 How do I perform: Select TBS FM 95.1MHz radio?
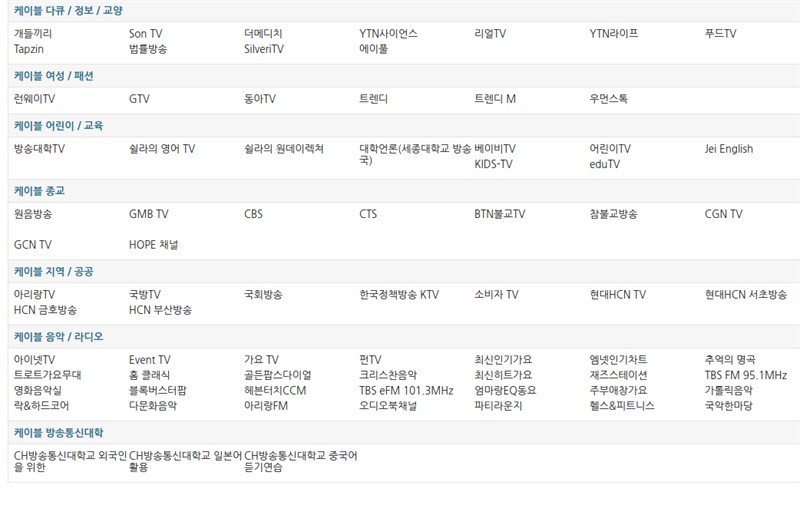click(x=746, y=375)
